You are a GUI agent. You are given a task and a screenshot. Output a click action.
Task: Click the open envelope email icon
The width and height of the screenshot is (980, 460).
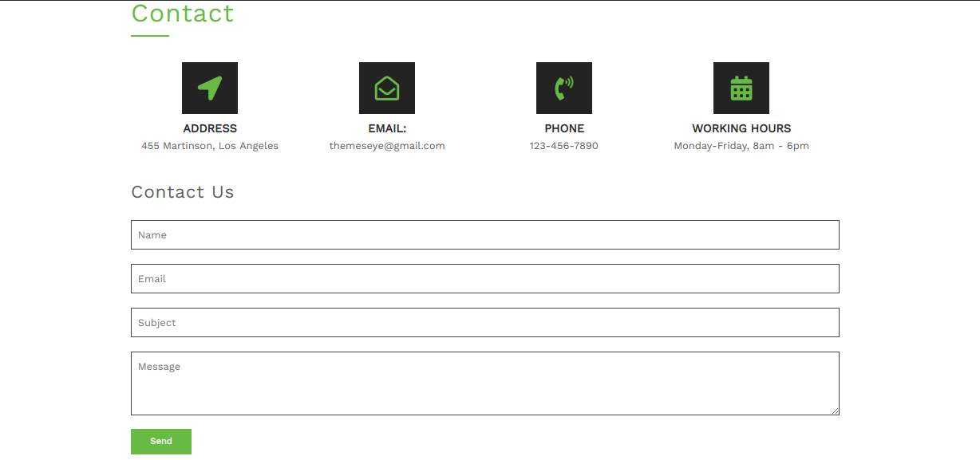(387, 88)
